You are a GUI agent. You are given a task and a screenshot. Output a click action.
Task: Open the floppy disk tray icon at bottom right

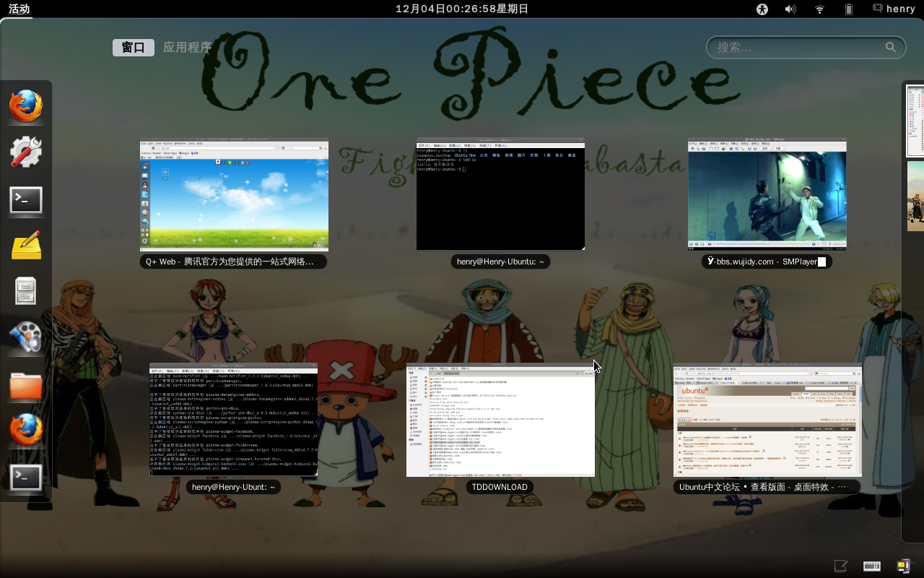click(903, 566)
